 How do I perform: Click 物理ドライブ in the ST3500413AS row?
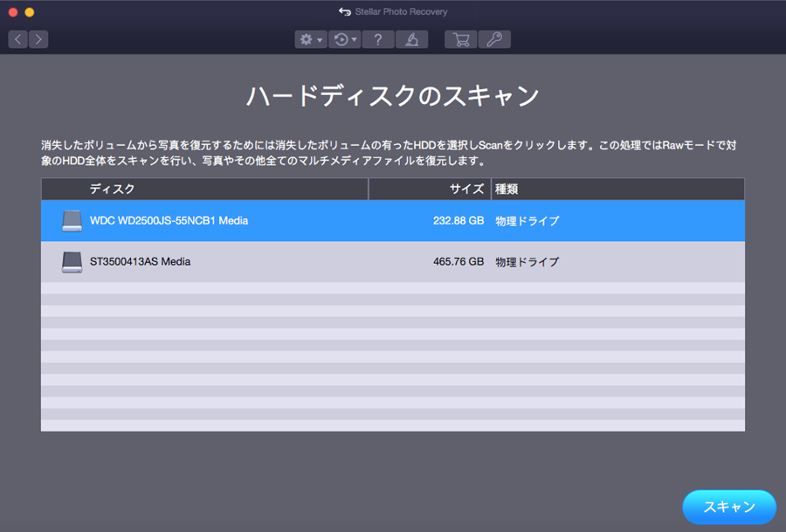pyautogui.click(x=527, y=262)
